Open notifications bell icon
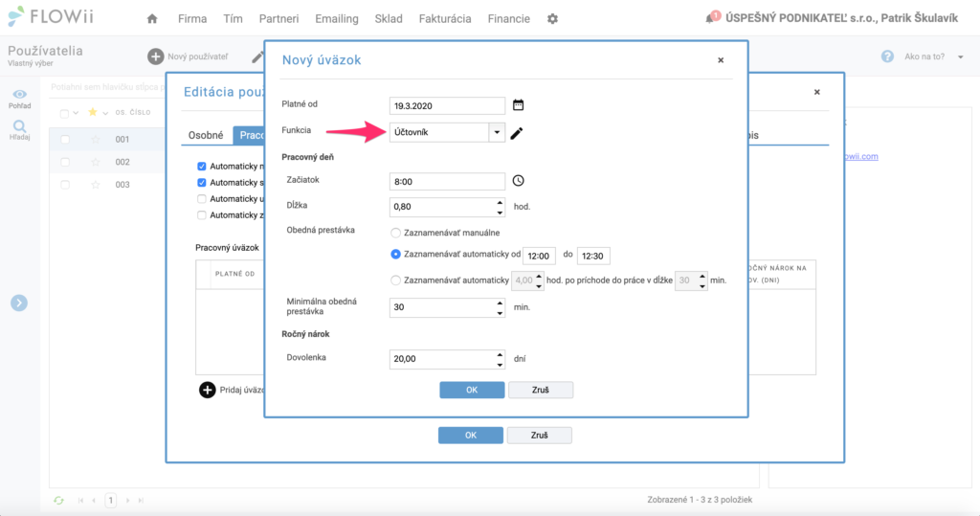 [711, 17]
